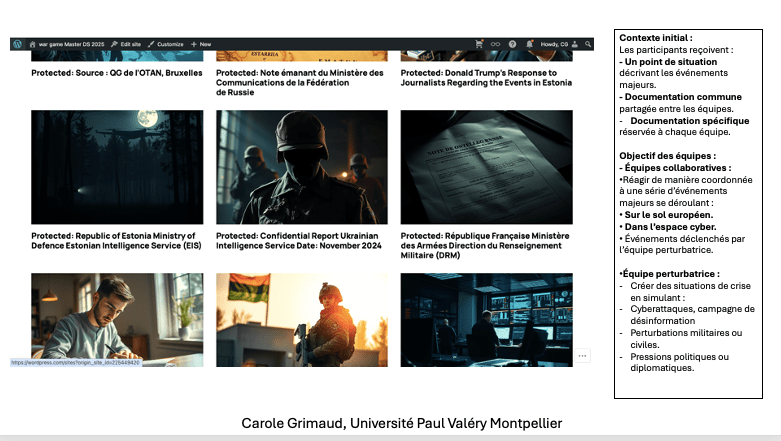Click the help question mark icon
781x441 pixels.
pyautogui.click(x=512, y=44)
